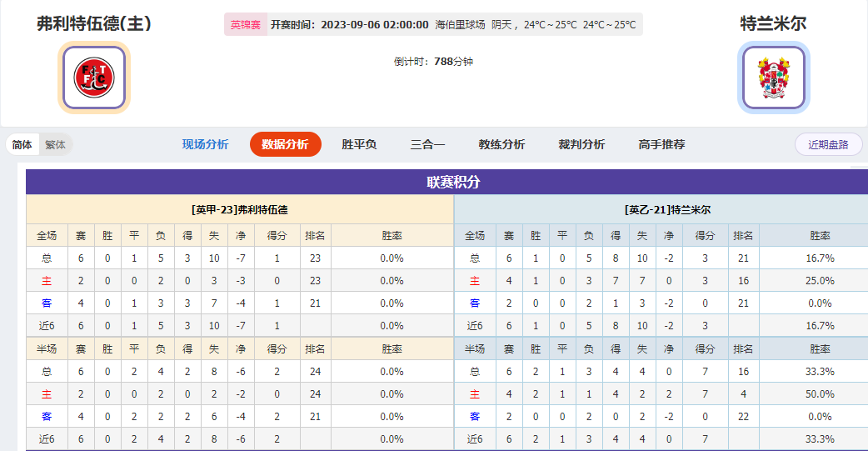Click the 海伯里球场 venue text
The image size is (868, 451).
click(x=460, y=25)
